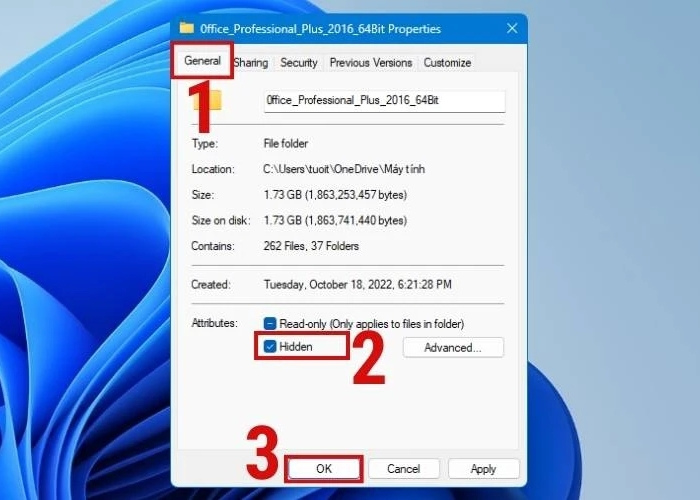Click the large folder icon beside the name field
The height and width of the screenshot is (500, 700).
(x=208, y=101)
